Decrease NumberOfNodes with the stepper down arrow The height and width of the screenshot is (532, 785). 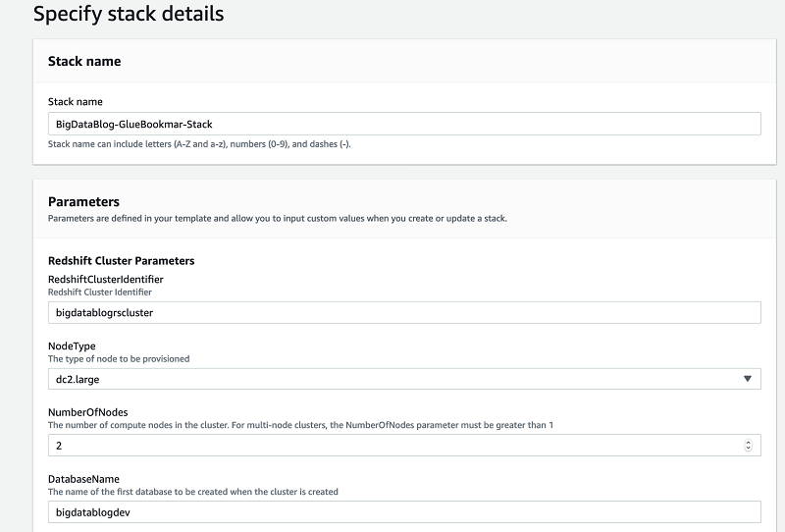click(x=748, y=449)
